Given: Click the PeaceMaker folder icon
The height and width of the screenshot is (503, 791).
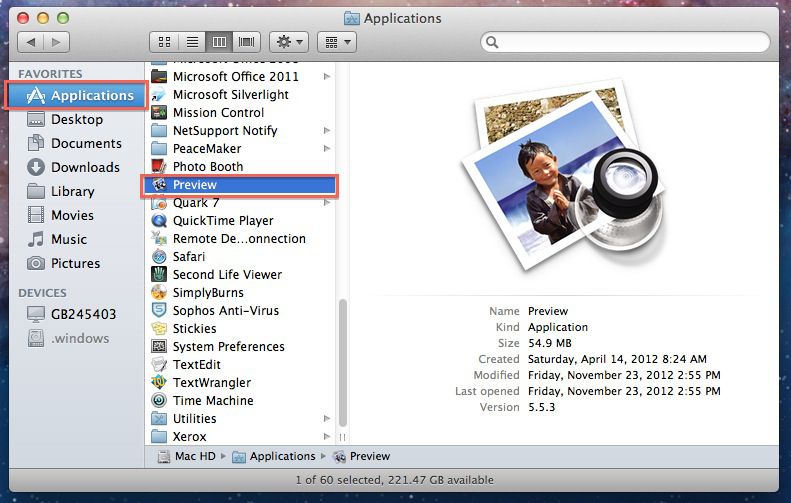Looking at the screenshot, I should coord(159,149).
